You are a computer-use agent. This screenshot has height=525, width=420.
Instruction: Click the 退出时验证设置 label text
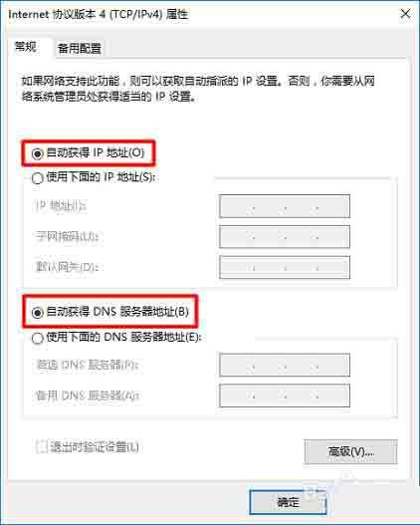(95, 446)
